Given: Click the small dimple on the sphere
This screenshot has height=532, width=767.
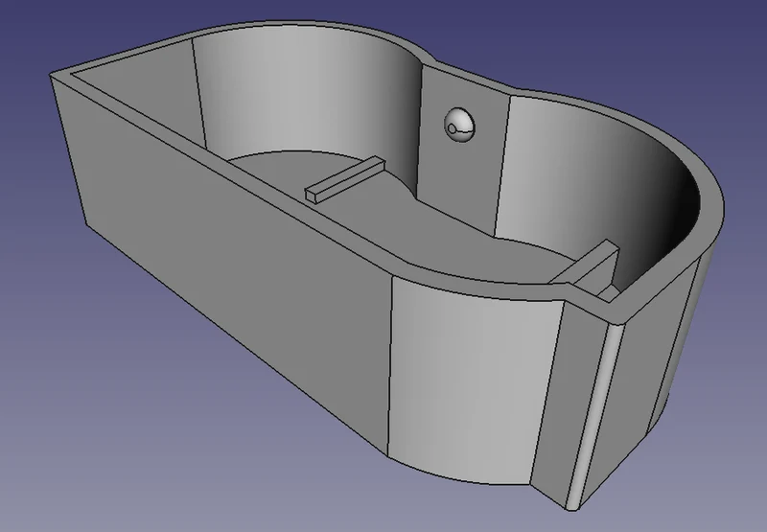Looking at the screenshot, I should click(x=451, y=129).
